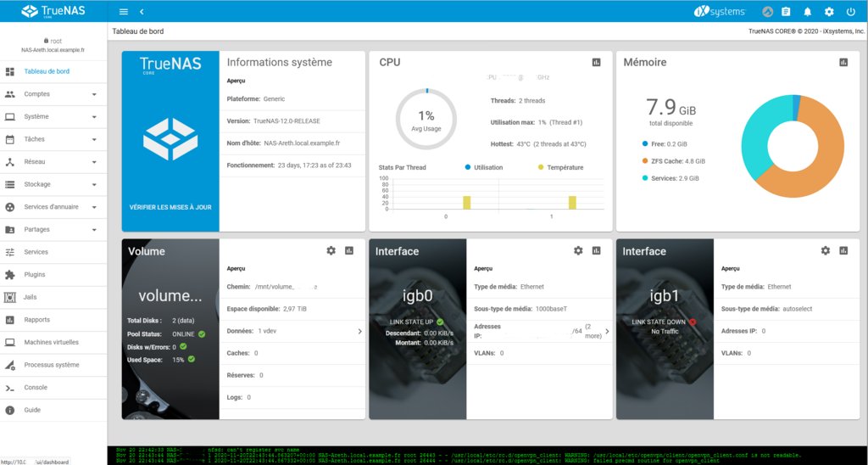
Task: Open the TrueCommand status icon
Action: pos(767,12)
